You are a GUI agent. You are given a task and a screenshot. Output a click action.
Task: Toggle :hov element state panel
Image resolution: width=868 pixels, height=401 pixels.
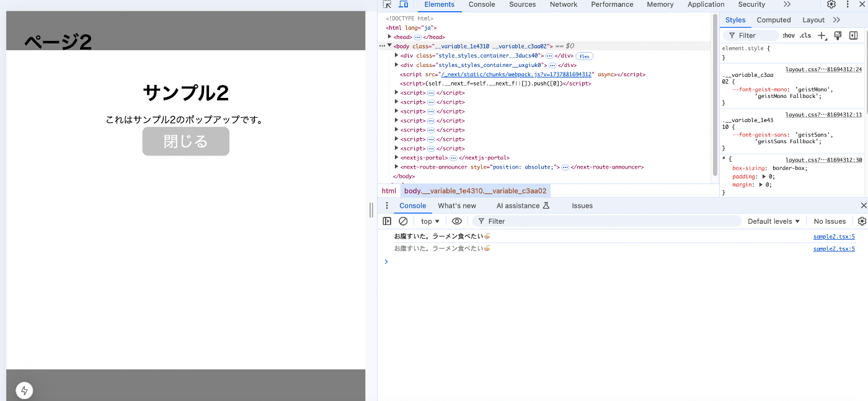[x=789, y=35]
